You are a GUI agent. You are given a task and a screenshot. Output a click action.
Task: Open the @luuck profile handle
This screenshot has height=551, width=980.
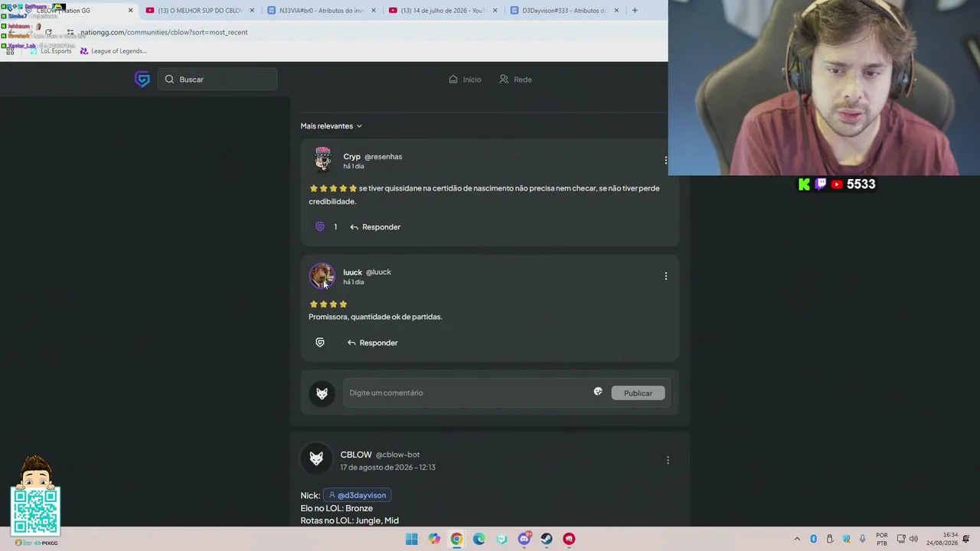tap(378, 272)
